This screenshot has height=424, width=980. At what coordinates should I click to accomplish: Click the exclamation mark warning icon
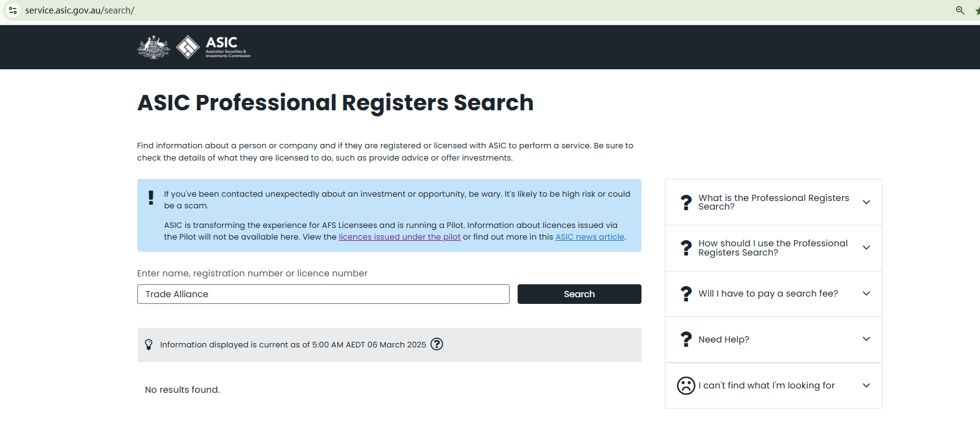[151, 197]
